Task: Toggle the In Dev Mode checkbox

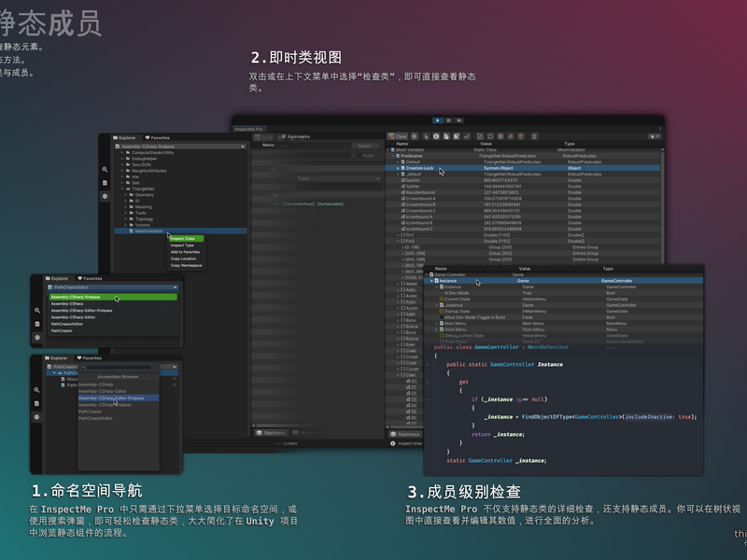Action: (x=442, y=293)
